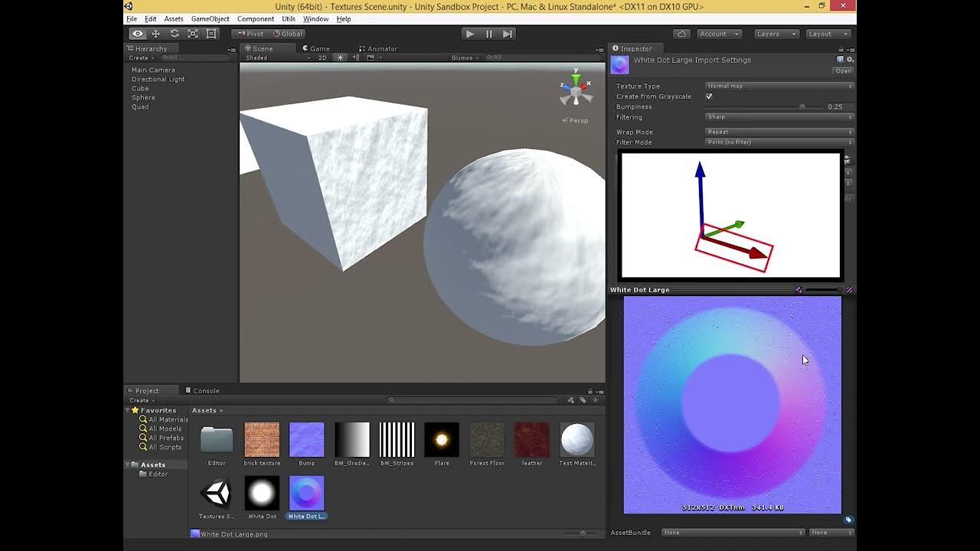Open the Texture Type dropdown
Viewport: 980px width, 551px height.
tap(779, 86)
